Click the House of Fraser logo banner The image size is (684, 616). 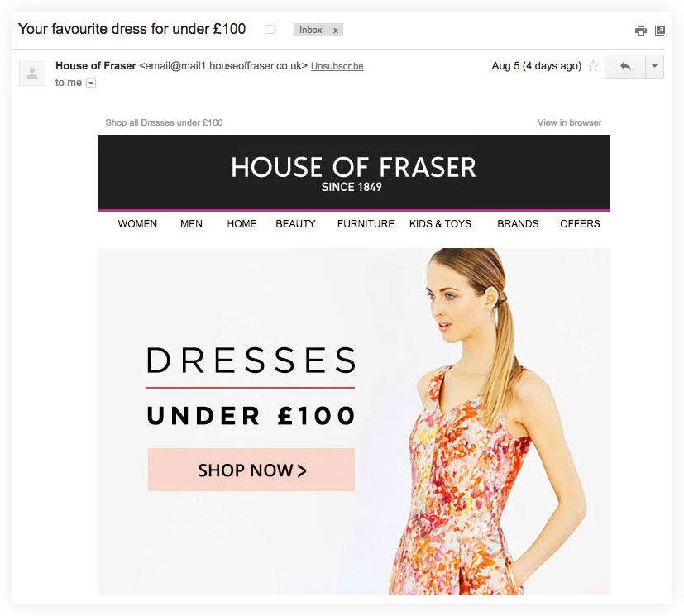354,173
